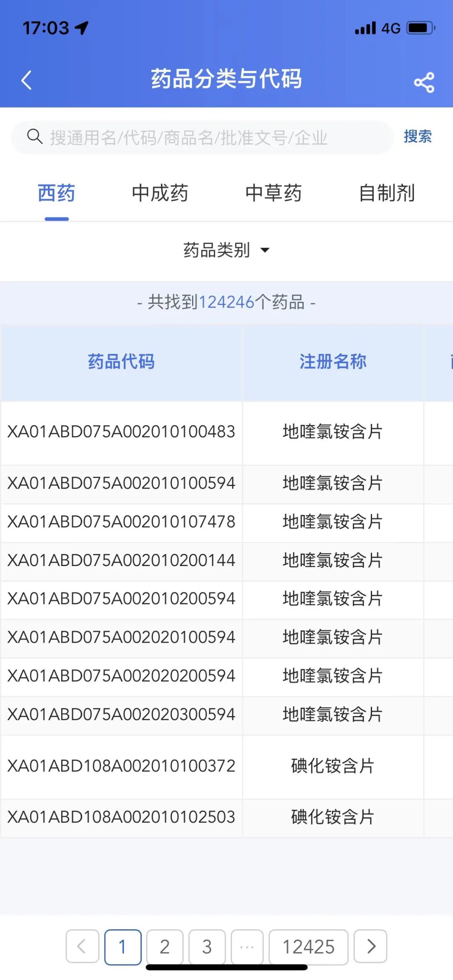Go to page 2
453x980 pixels.
(165, 947)
